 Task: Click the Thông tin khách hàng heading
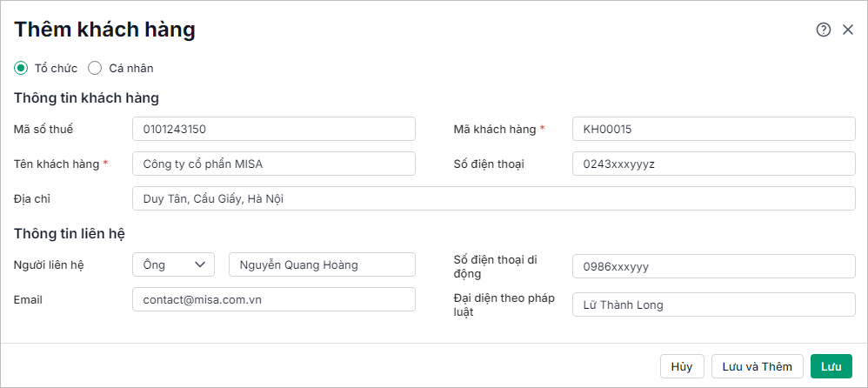(86, 97)
